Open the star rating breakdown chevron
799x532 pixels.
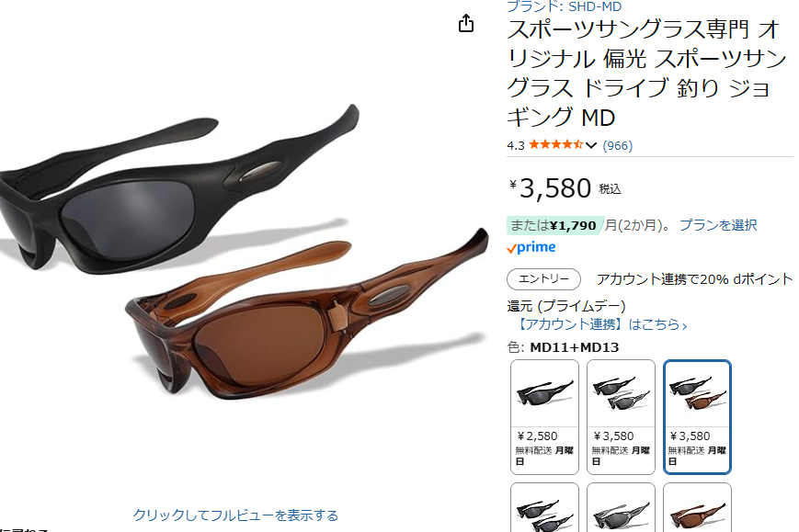pos(591,145)
